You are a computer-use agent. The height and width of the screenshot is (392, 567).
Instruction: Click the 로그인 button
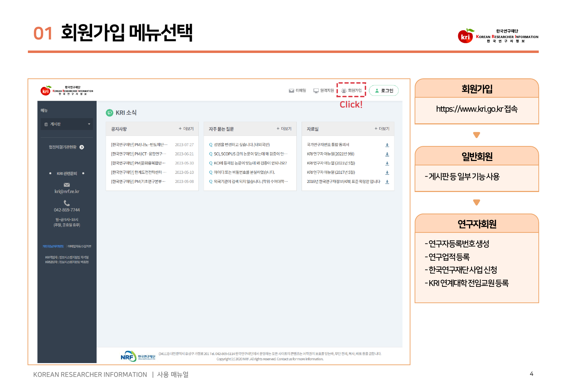click(384, 91)
